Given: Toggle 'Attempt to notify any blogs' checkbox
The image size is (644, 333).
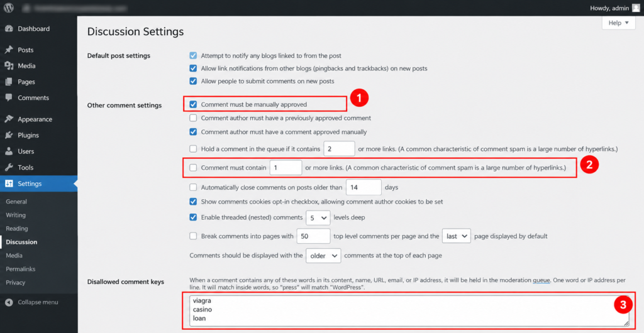Looking at the screenshot, I should 193,56.
